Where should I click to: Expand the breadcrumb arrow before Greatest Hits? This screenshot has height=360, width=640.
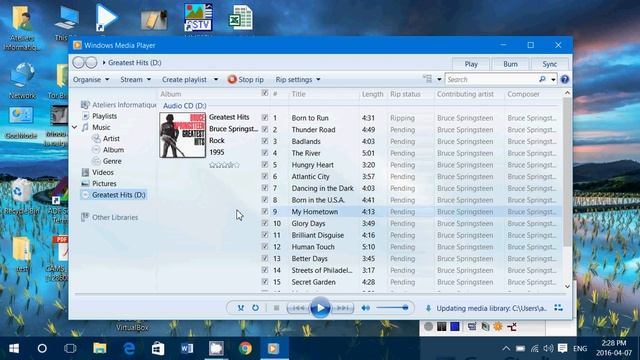(x=104, y=62)
